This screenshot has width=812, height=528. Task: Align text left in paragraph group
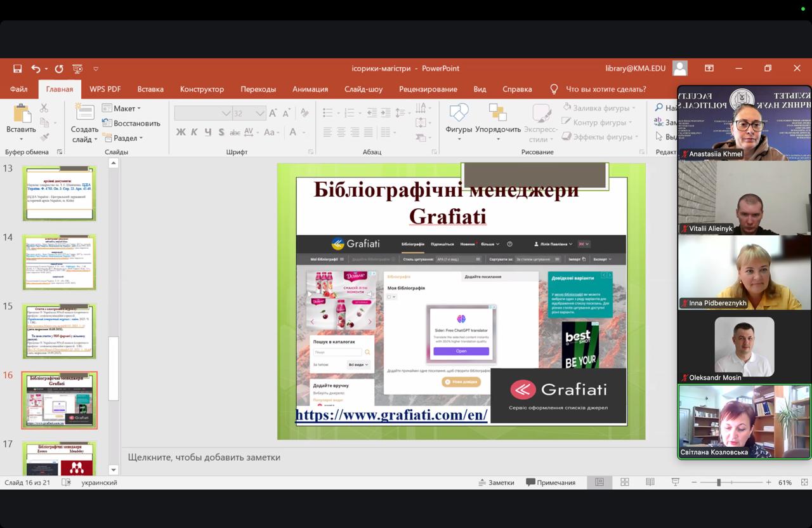coord(328,132)
